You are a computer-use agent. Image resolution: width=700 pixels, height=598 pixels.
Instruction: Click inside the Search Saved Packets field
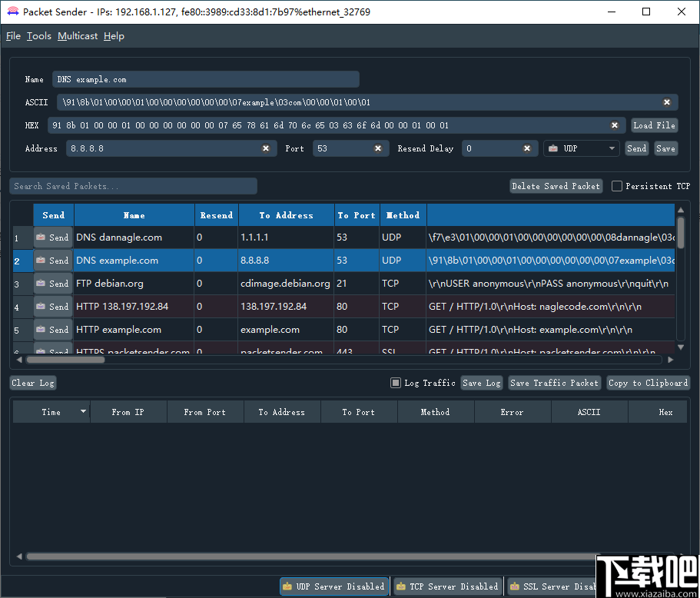click(x=134, y=185)
